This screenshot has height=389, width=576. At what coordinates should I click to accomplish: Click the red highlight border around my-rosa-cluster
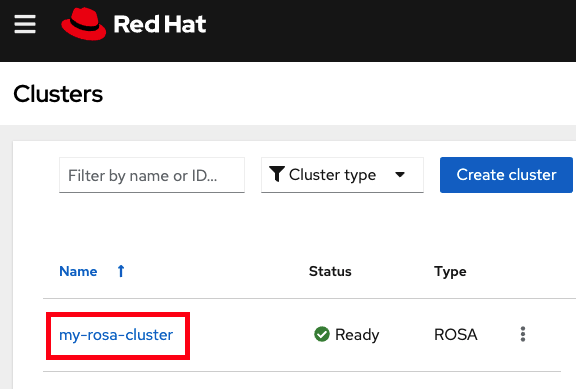point(118,314)
